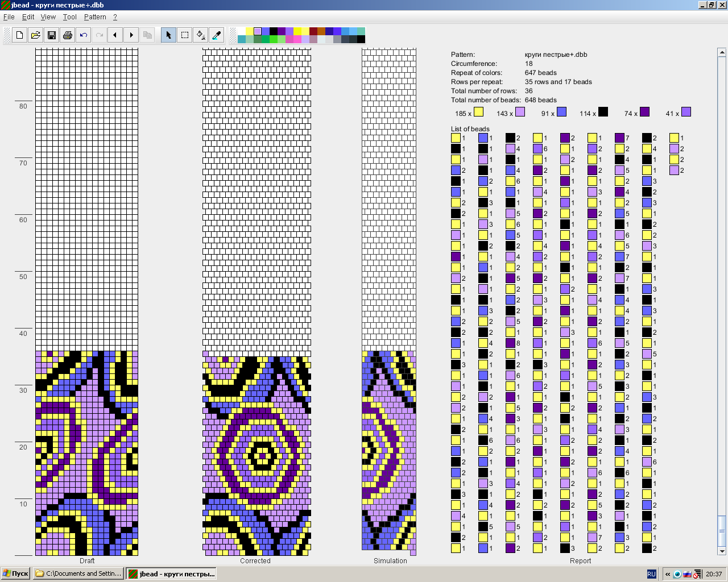The image size is (728, 582).
Task: Choose the brown-orange palette swatch
Action: click(x=321, y=31)
